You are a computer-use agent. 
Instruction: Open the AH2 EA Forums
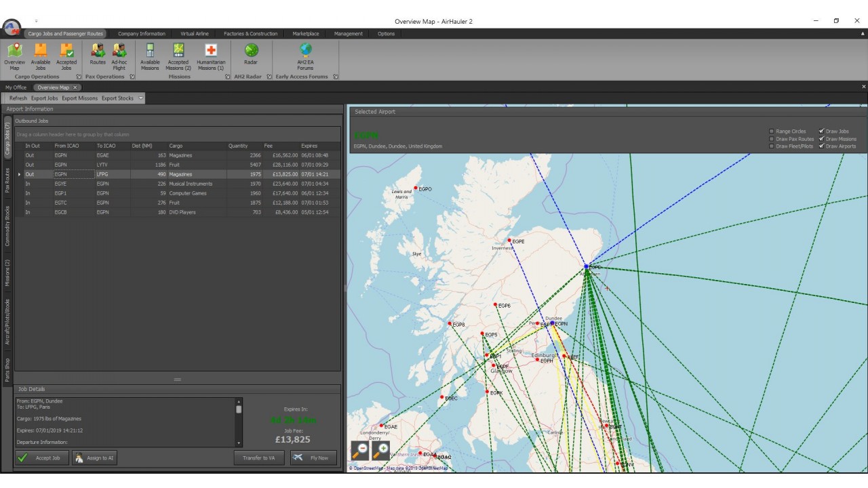click(x=304, y=54)
